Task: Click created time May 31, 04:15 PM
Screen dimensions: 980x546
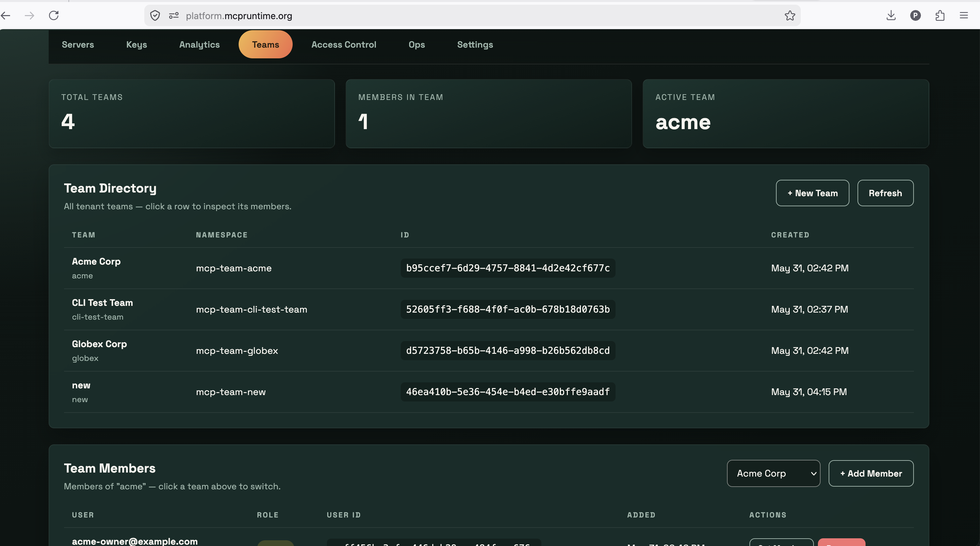Action: (809, 392)
